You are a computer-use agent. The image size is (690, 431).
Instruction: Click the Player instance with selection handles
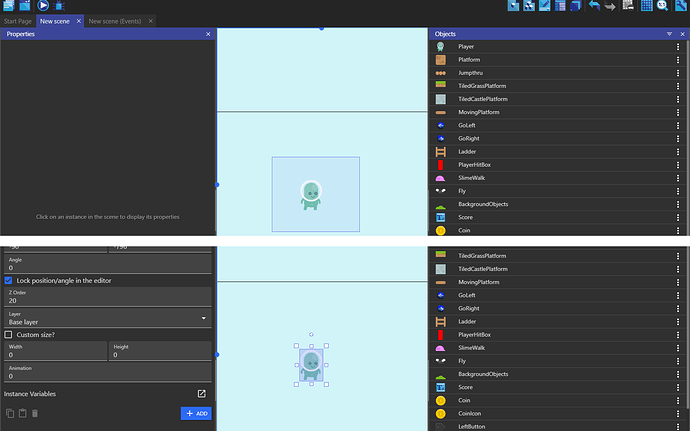pyautogui.click(x=311, y=365)
